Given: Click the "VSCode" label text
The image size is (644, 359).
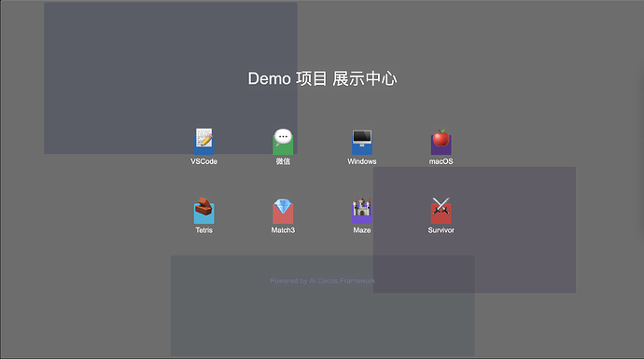Looking at the screenshot, I should pos(203,161).
